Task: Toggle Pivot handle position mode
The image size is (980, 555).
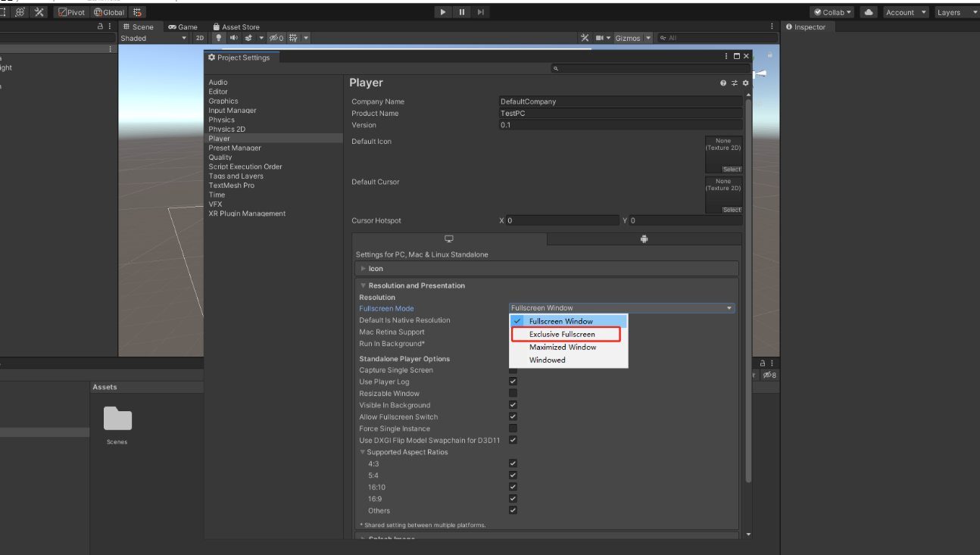Action: pyautogui.click(x=72, y=12)
